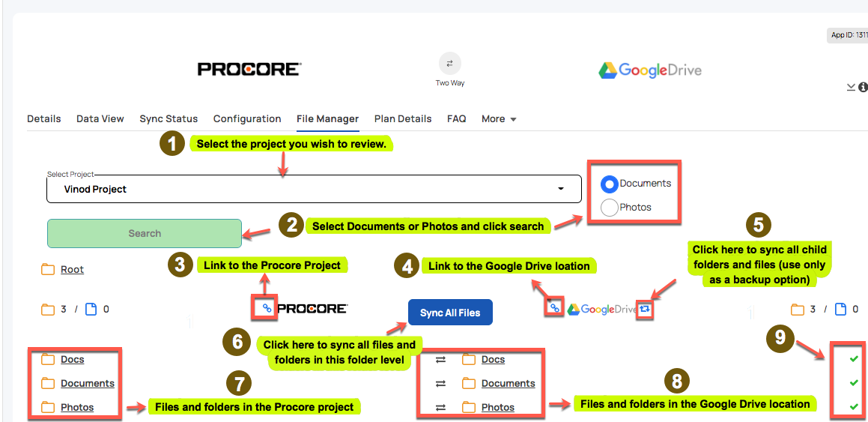This screenshot has height=422, width=868.
Task: Open the Docs link in Procore list
Action: tap(73, 360)
